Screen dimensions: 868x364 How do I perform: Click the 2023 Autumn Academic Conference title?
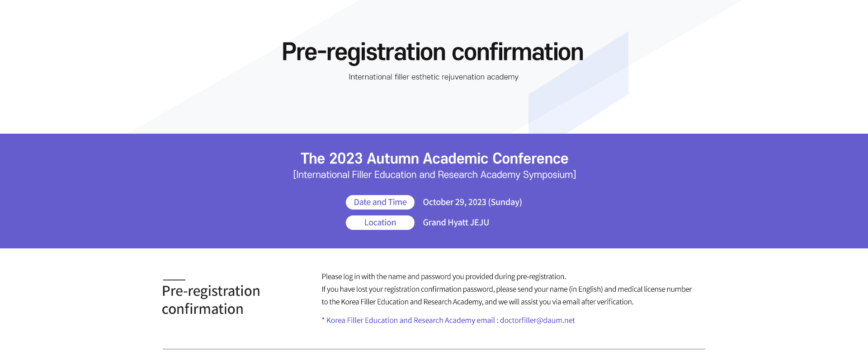point(434,159)
